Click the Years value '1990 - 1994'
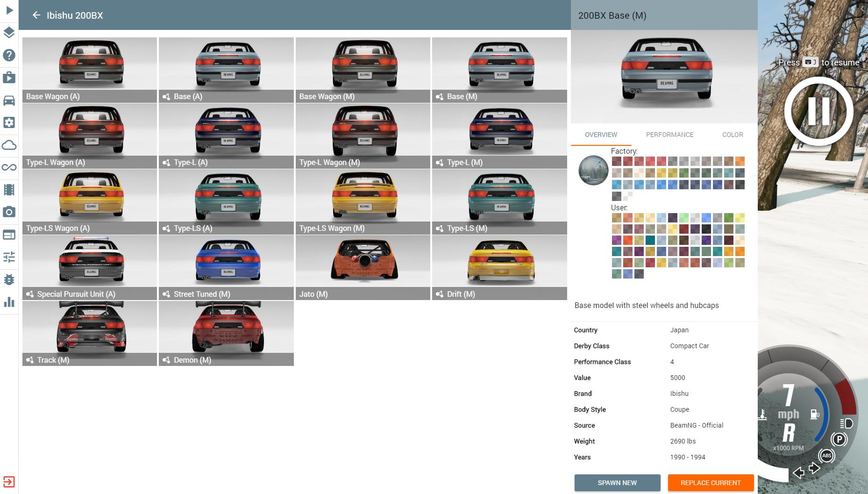Image resolution: width=868 pixels, height=494 pixels. 688,457
